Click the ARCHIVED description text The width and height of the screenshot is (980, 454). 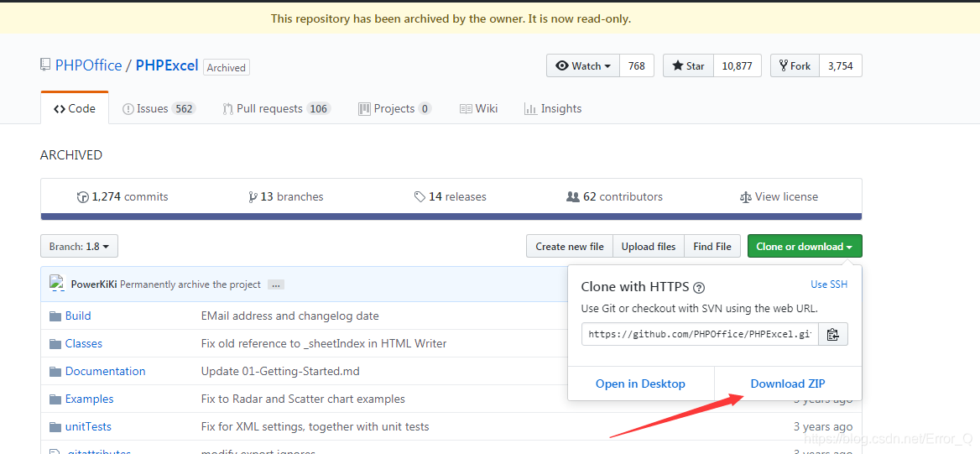(71, 155)
